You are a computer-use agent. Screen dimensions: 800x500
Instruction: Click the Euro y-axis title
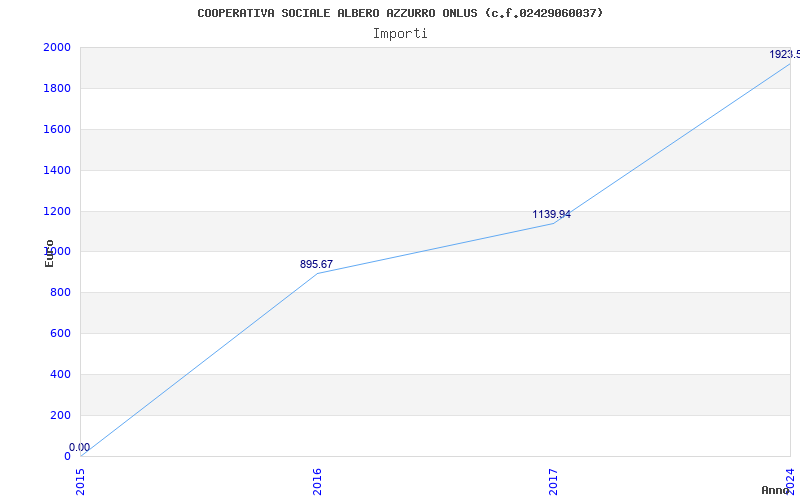(49, 253)
